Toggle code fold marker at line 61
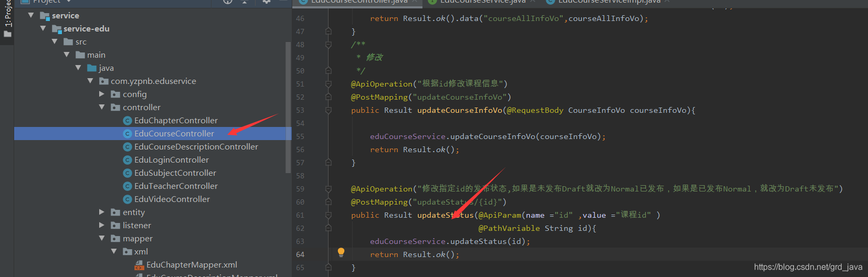The image size is (868, 277). tap(329, 215)
